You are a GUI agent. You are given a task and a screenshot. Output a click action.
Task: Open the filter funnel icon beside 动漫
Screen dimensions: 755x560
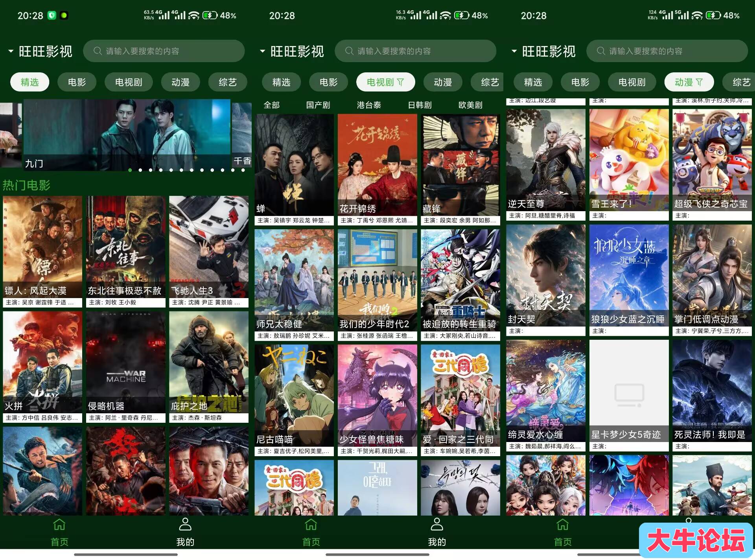coord(699,82)
